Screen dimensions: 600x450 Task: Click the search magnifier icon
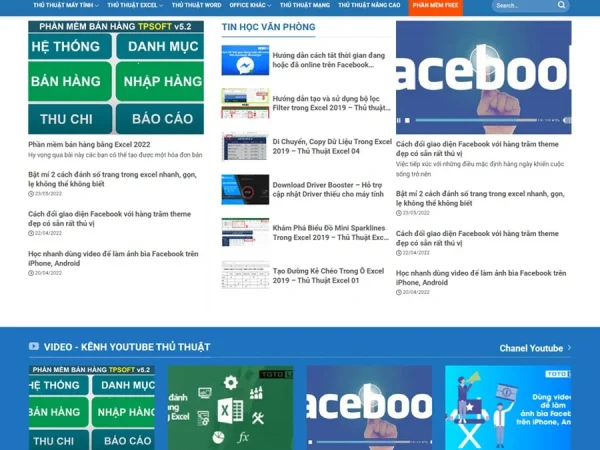[561, 5]
